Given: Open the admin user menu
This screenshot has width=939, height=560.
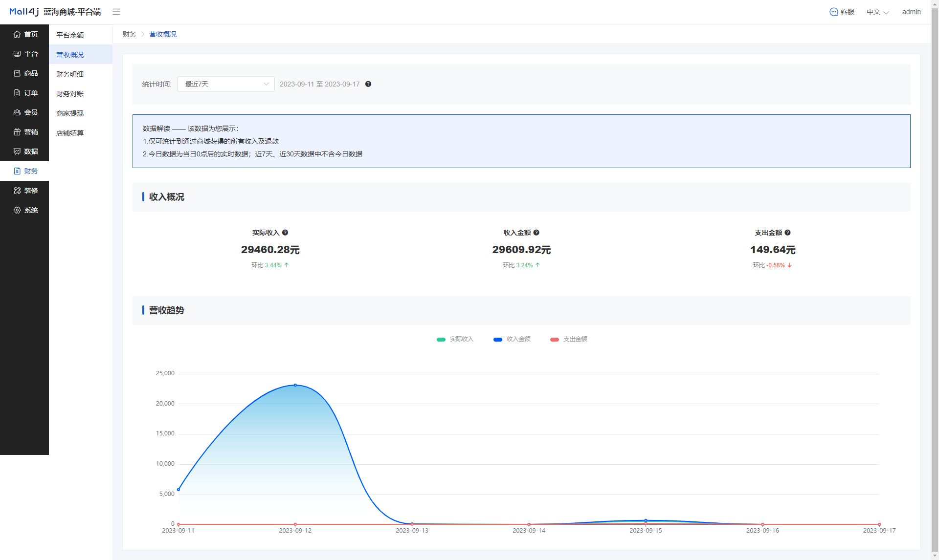Looking at the screenshot, I should point(911,12).
